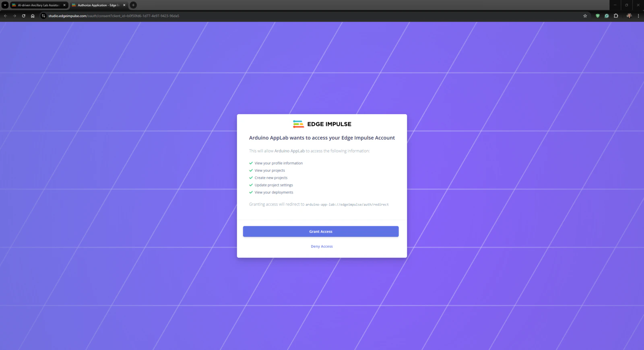Open the tab search dropdown arrow

click(x=5, y=5)
